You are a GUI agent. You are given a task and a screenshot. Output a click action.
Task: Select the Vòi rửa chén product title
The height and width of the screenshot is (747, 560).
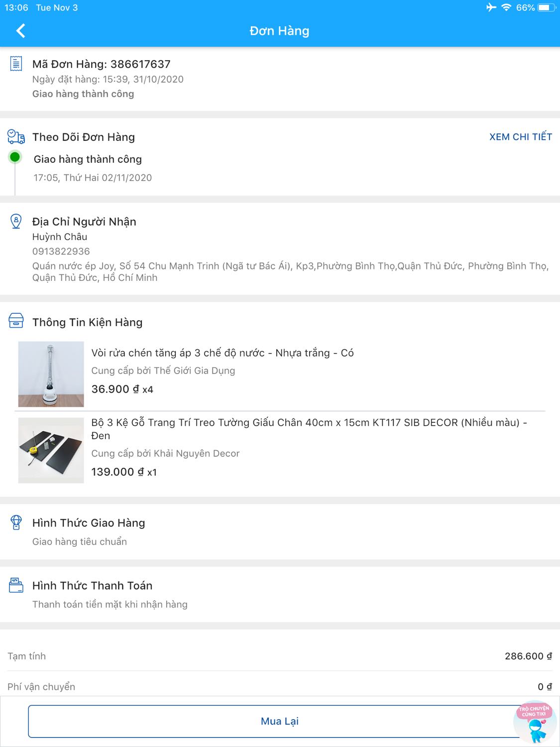point(222,353)
